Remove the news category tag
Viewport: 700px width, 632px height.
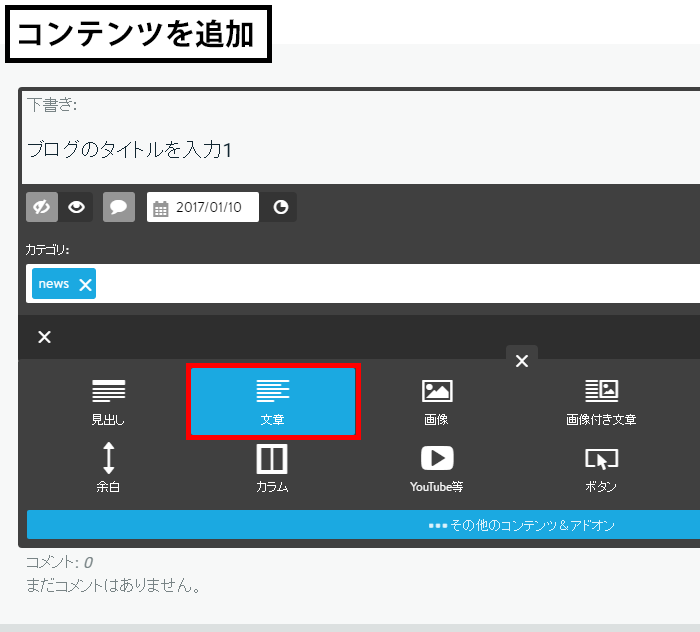point(85,284)
